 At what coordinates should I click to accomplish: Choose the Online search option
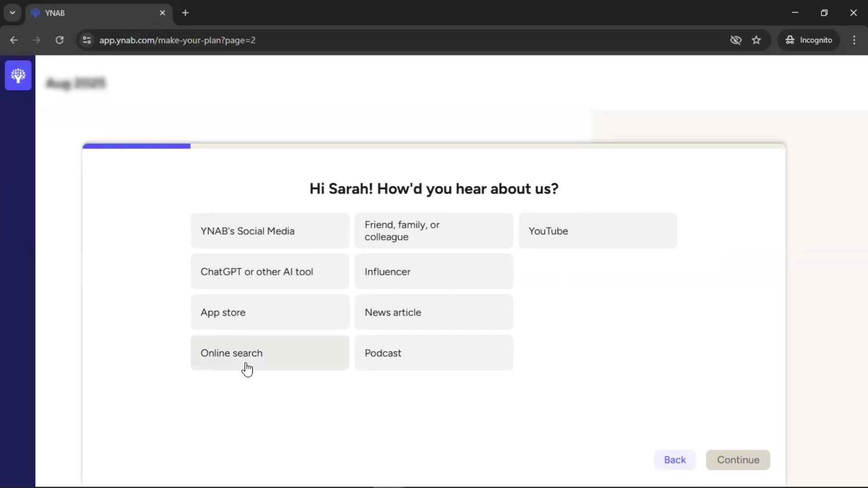270,353
